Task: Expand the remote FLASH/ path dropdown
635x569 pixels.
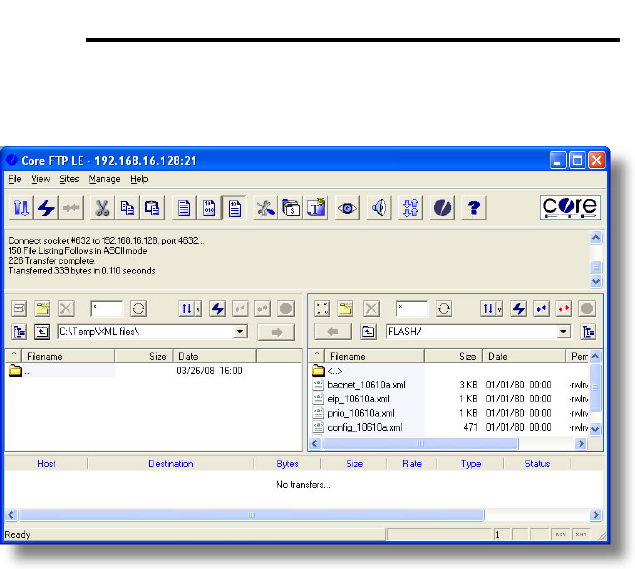Action: (x=563, y=332)
